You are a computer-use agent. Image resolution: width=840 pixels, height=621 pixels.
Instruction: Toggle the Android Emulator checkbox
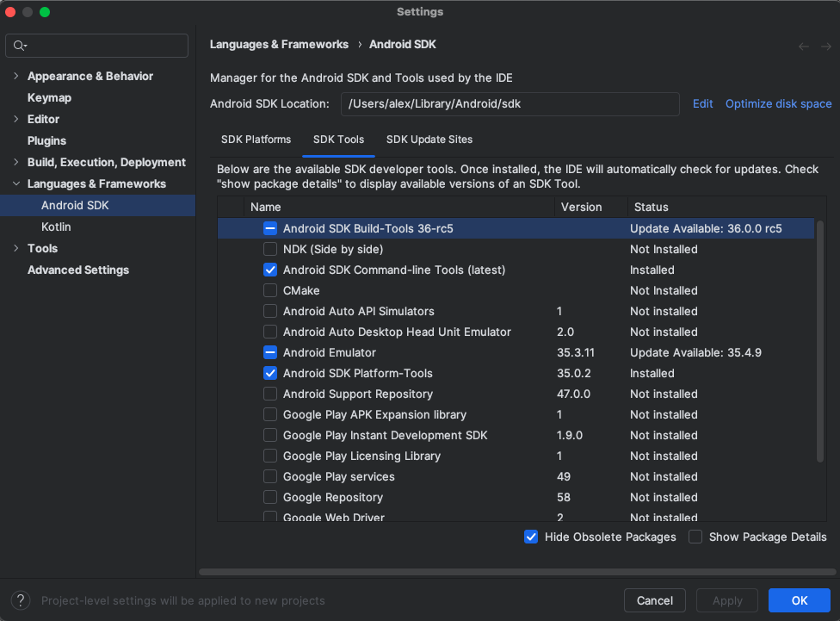pyautogui.click(x=270, y=352)
